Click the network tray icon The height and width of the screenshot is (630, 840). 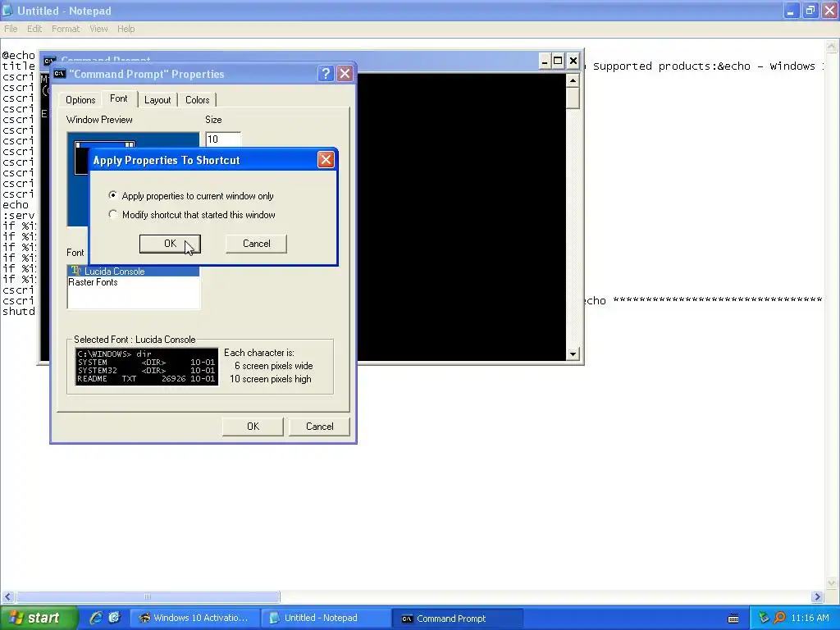(764, 619)
